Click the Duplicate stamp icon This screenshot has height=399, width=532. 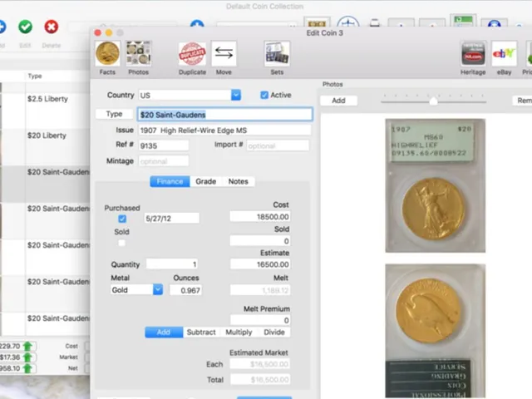point(192,53)
